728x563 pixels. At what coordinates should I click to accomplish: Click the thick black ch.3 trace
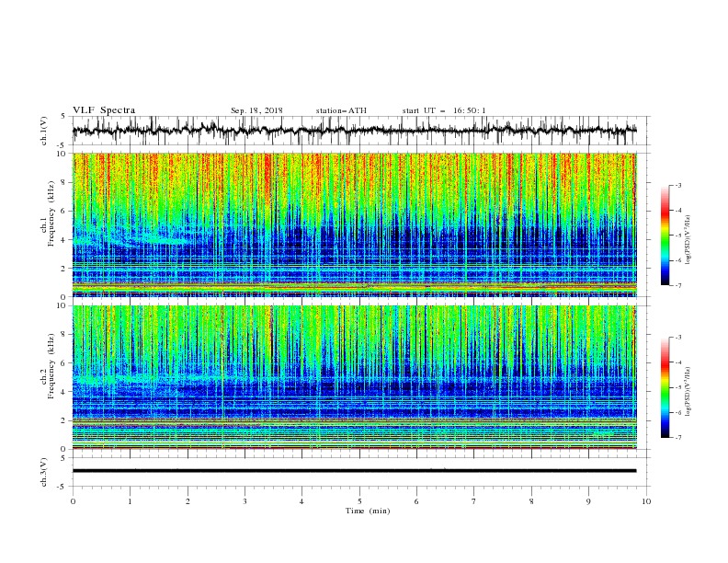(354, 471)
